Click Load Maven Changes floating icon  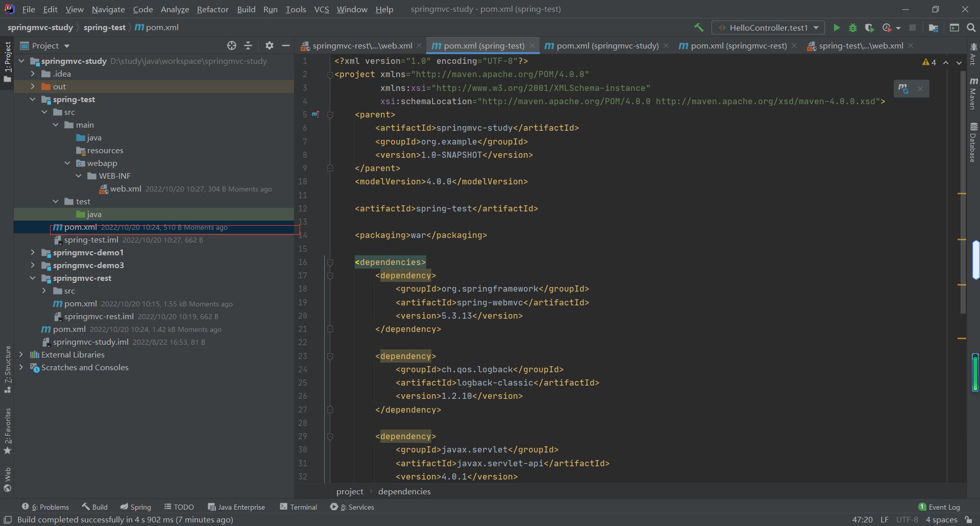(x=903, y=89)
